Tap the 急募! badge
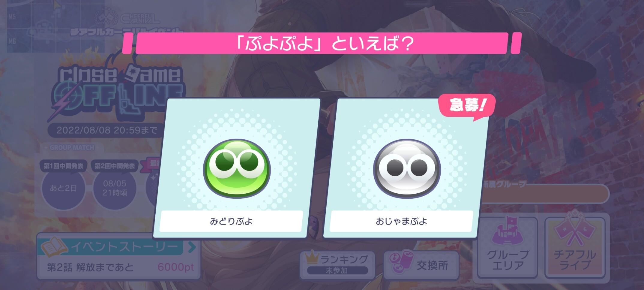 pyautogui.click(x=467, y=106)
